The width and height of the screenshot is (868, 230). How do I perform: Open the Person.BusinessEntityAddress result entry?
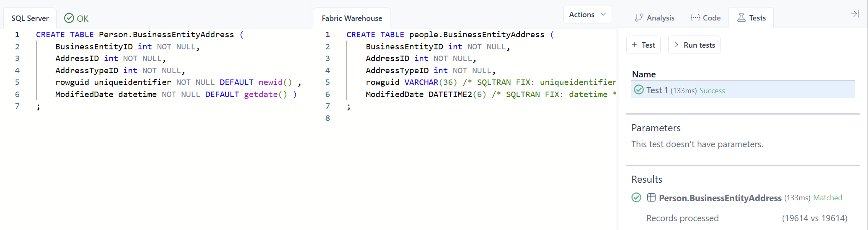tap(720, 198)
